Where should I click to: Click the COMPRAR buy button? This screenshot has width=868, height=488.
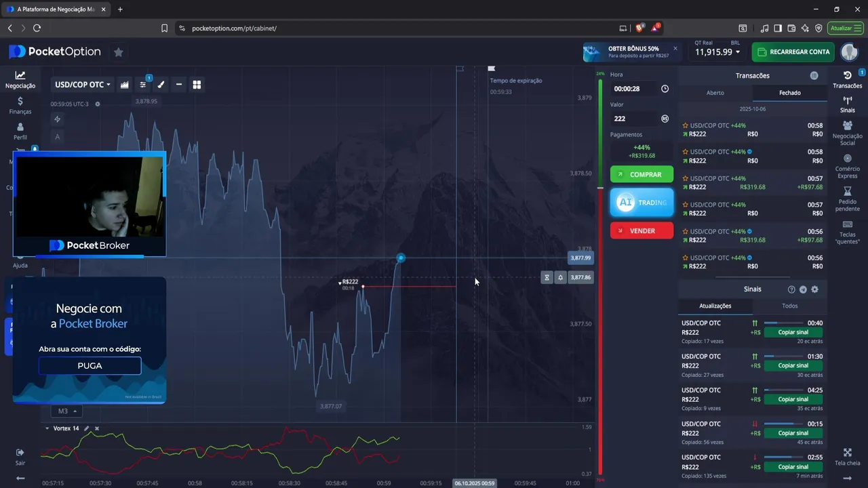[642, 174]
